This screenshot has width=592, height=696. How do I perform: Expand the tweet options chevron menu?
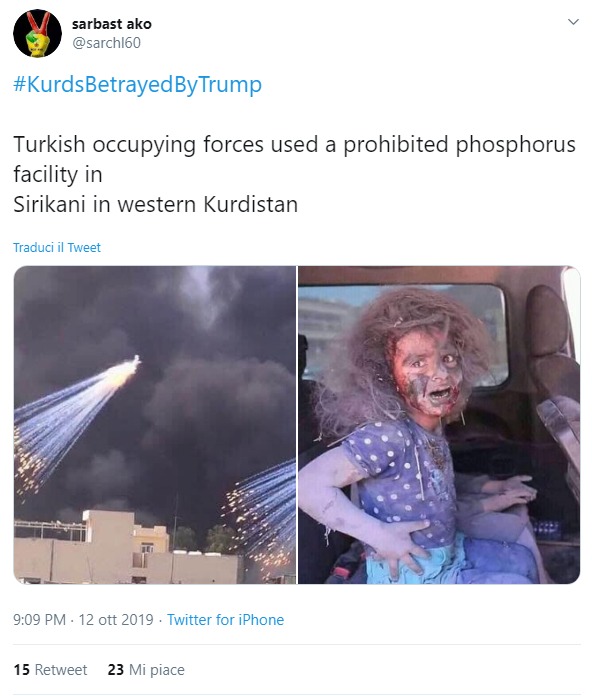coord(573,22)
